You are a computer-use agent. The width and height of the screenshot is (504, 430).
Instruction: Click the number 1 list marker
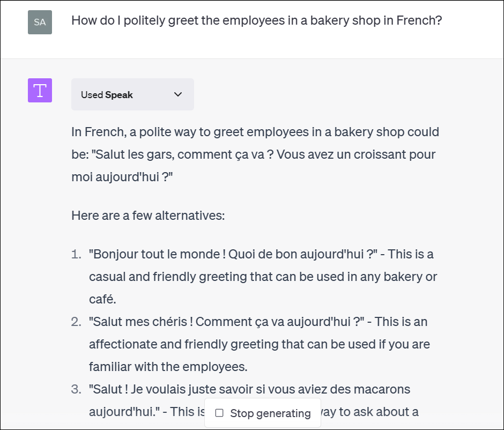coord(76,254)
